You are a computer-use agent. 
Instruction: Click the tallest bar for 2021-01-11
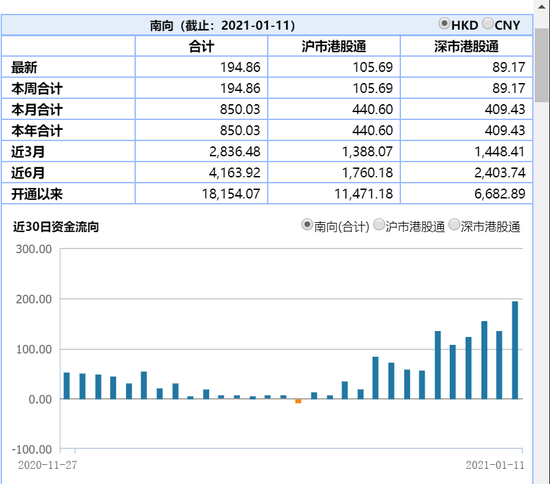click(515, 350)
